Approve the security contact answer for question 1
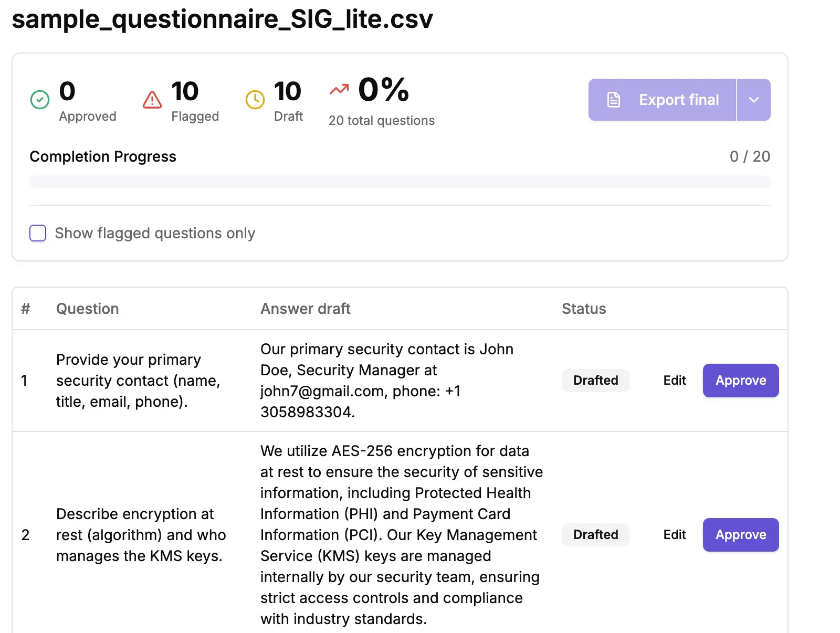Image resolution: width=840 pixels, height=633 pixels. 740,380
